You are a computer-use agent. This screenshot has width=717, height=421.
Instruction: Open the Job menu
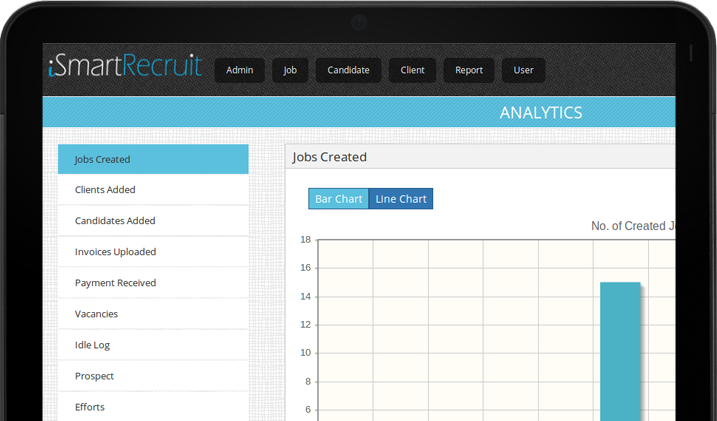[x=290, y=70]
